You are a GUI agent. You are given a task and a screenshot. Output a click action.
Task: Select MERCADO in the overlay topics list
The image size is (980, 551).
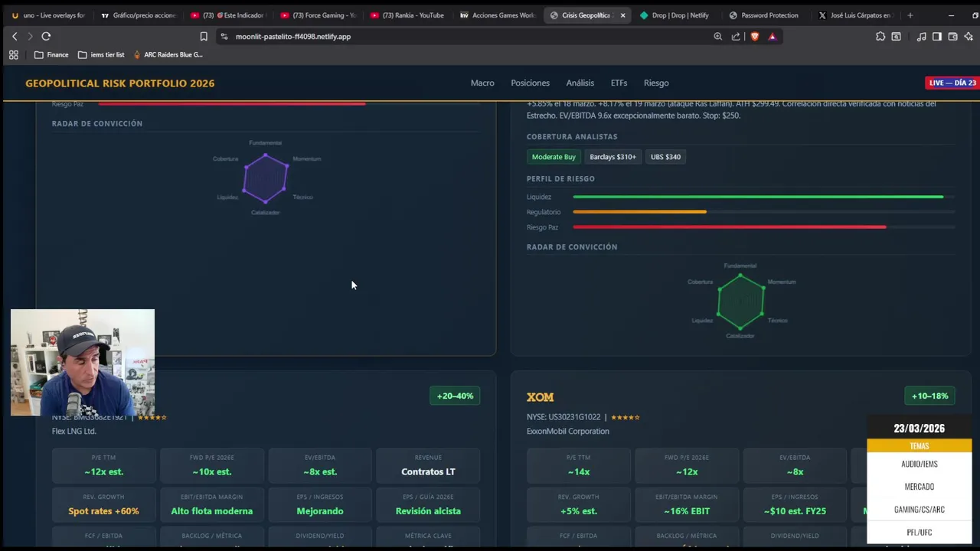920,487
